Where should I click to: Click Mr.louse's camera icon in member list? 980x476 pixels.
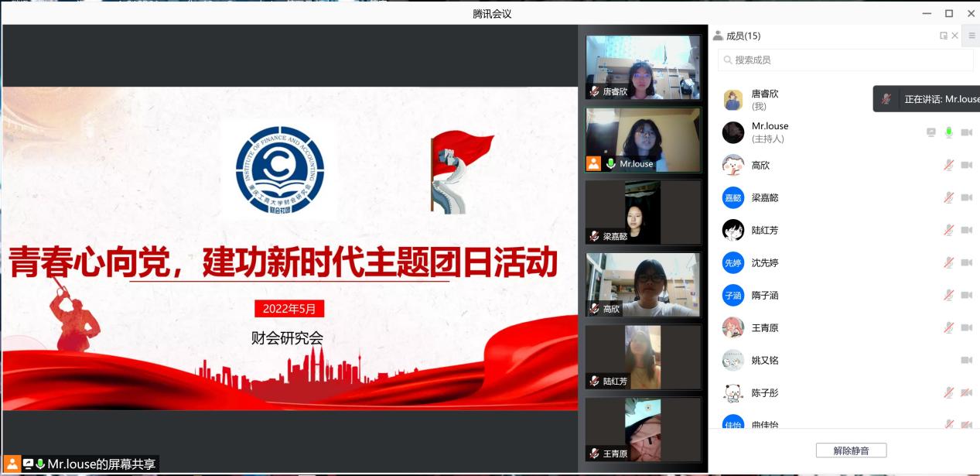[966, 132]
